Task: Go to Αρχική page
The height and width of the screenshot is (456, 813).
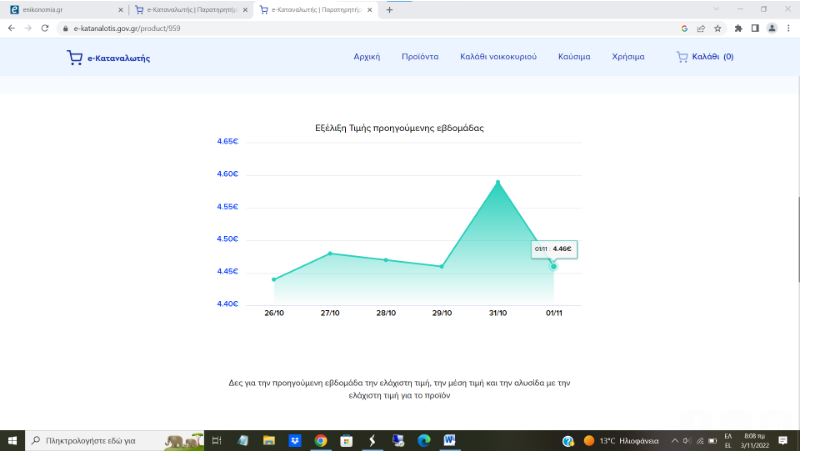Action: point(367,57)
